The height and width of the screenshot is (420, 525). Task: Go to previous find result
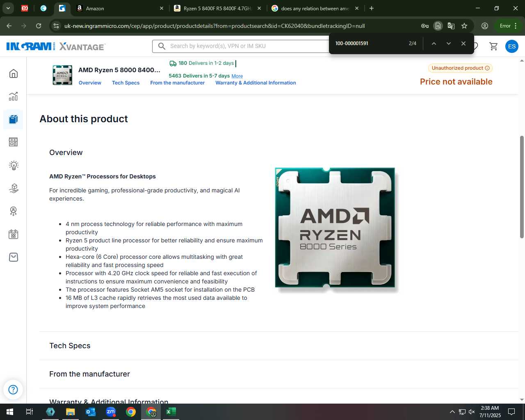(434, 43)
